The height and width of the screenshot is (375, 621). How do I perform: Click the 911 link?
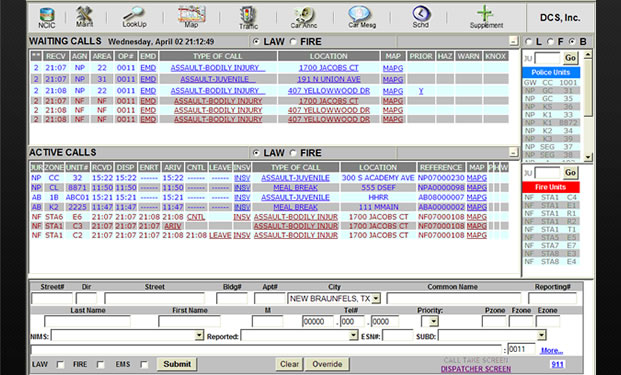pos(557,364)
